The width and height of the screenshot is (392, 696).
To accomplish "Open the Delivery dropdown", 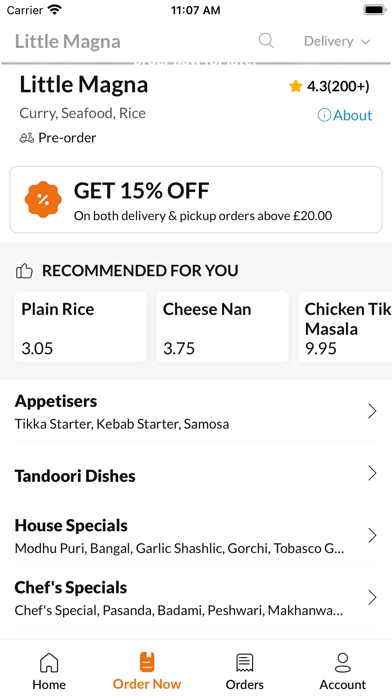I will (x=337, y=41).
